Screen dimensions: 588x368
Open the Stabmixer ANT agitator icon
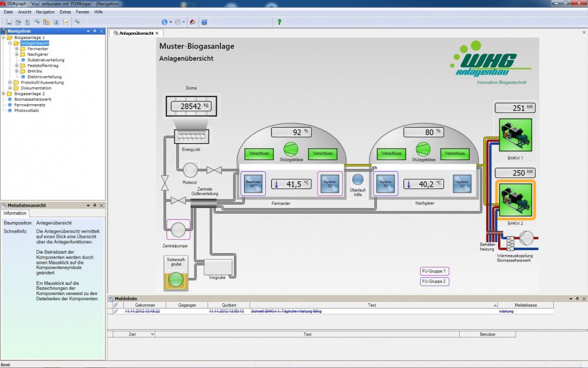pos(253,183)
